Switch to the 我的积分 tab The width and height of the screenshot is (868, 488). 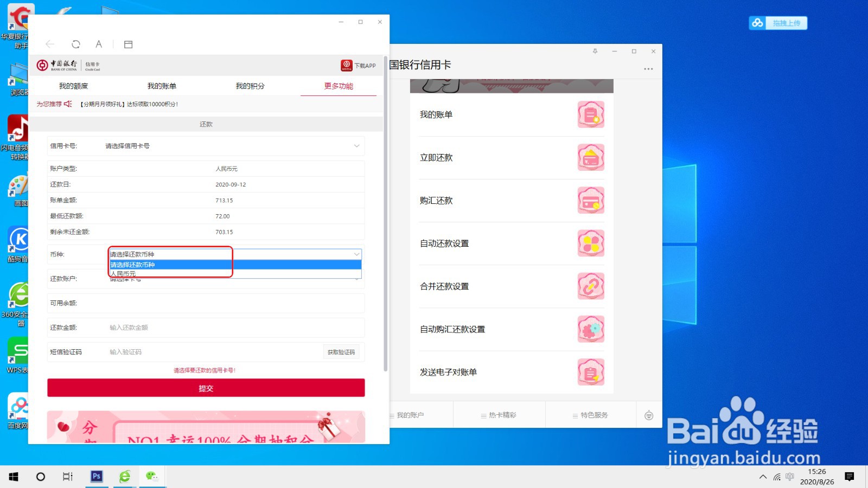point(250,86)
